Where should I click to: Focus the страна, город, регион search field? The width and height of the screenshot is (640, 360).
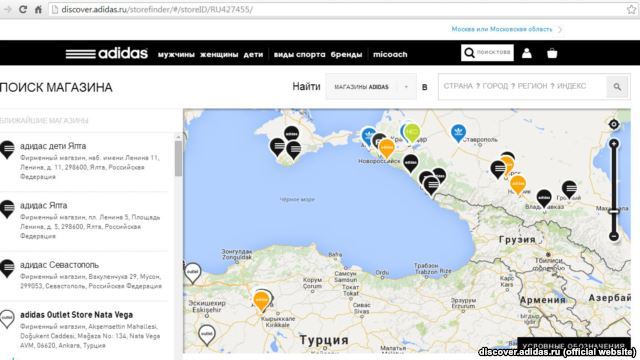coord(522,87)
